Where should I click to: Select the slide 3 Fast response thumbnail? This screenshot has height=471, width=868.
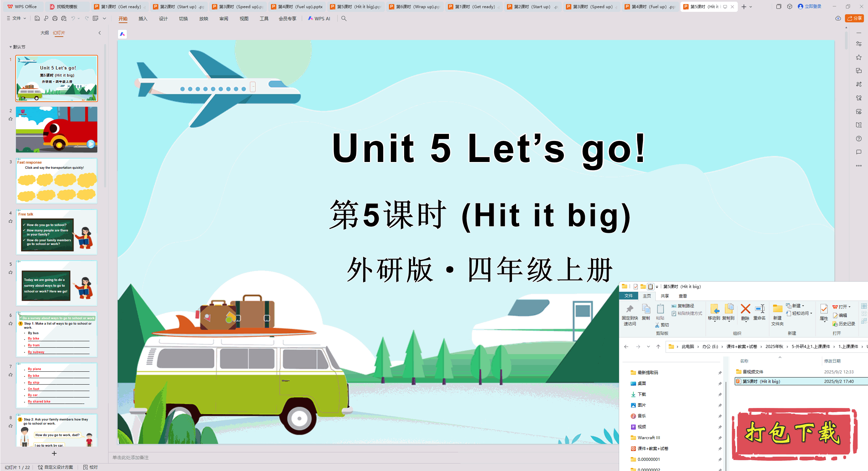57,181
